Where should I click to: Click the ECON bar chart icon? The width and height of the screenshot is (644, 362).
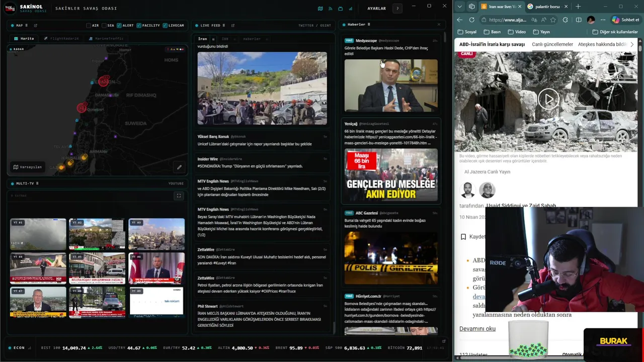[30, 348]
